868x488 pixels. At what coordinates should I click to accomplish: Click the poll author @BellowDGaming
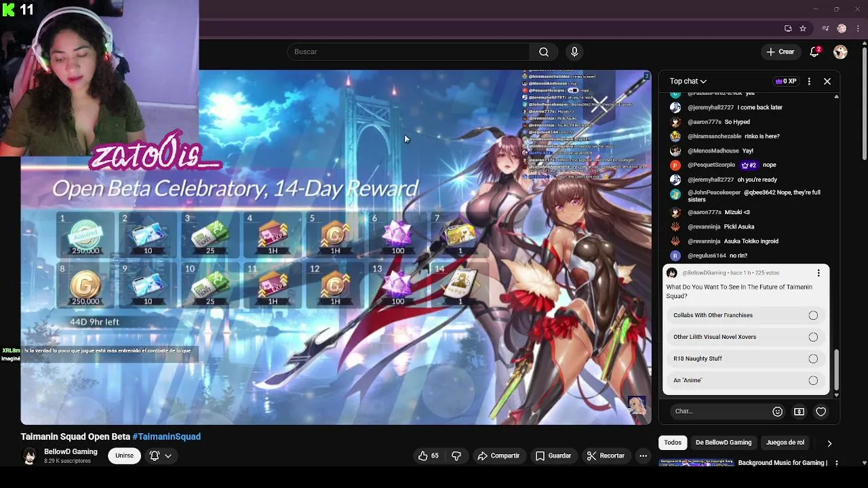click(x=703, y=273)
